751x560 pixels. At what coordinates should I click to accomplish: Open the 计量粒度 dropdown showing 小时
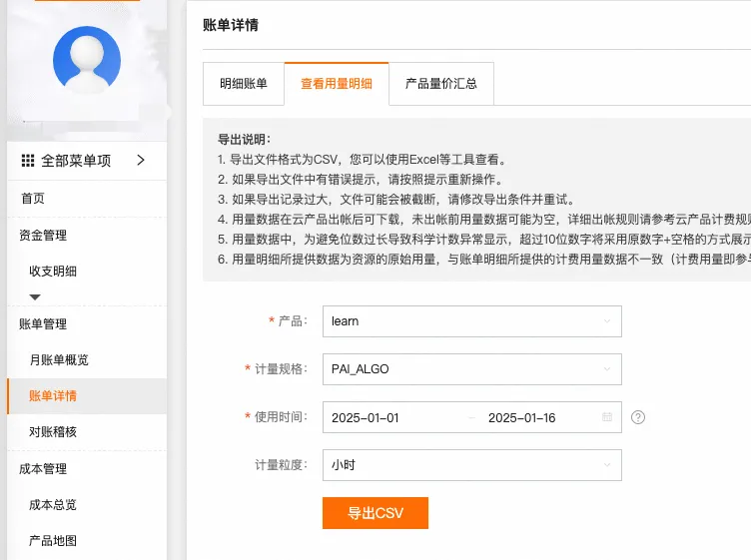(472, 465)
